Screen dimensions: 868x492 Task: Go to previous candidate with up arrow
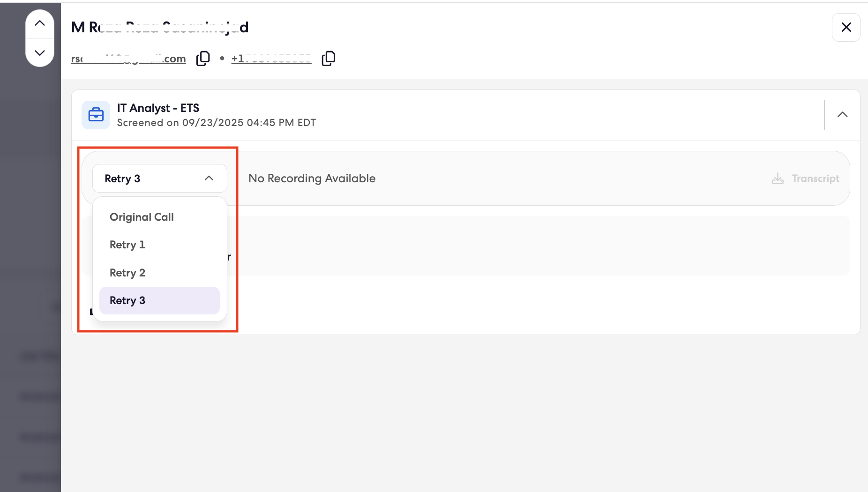40,23
